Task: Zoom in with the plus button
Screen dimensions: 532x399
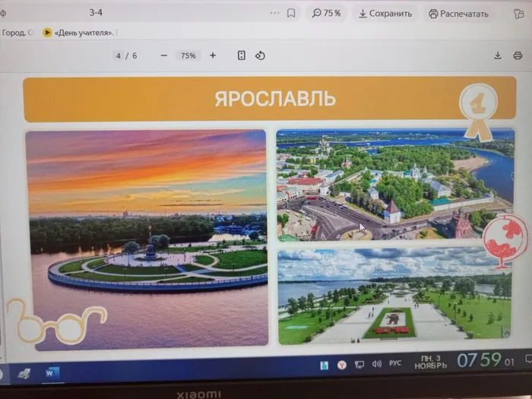Action: [x=213, y=55]
